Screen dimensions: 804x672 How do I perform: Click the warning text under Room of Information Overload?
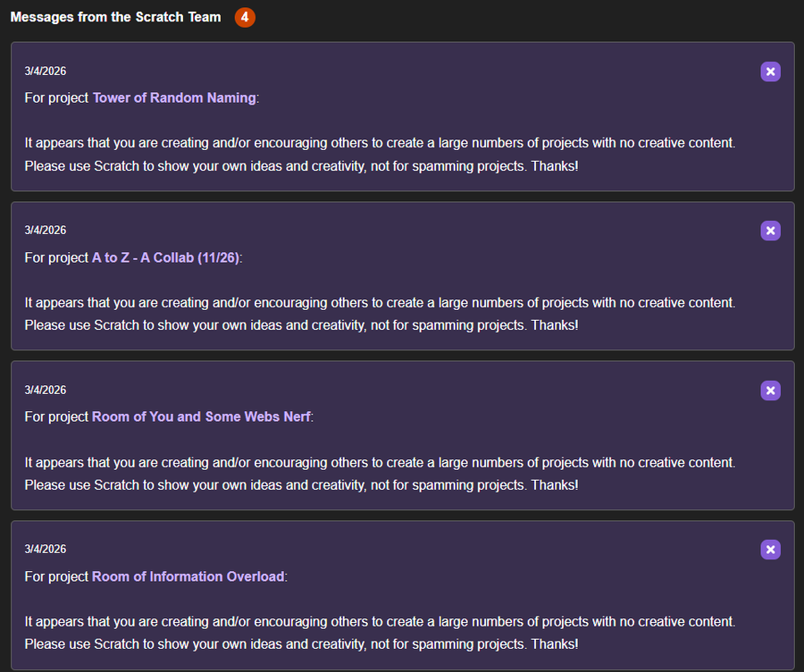[380, 633]
